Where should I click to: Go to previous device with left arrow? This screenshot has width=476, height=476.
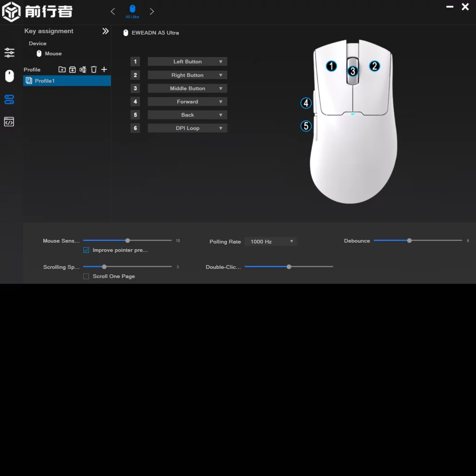pos(113,11)
